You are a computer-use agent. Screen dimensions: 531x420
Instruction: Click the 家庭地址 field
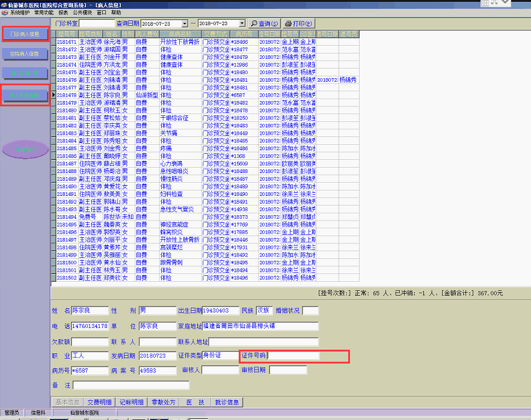coord(260,326)
